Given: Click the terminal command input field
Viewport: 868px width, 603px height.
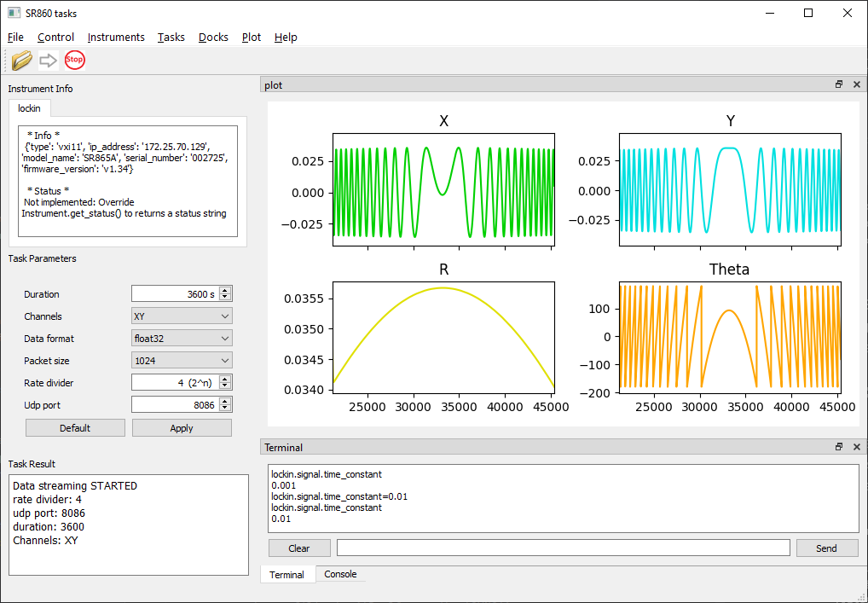Looking at the screenshot, I should (563, 548).
